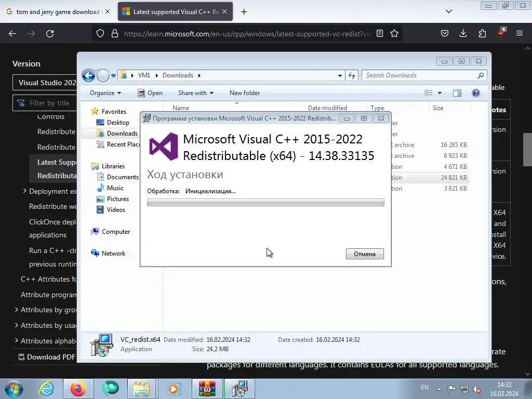The width and height of the screenshot is (532, 399).
Task: Open the Organize menu
Action: (105, 93)
